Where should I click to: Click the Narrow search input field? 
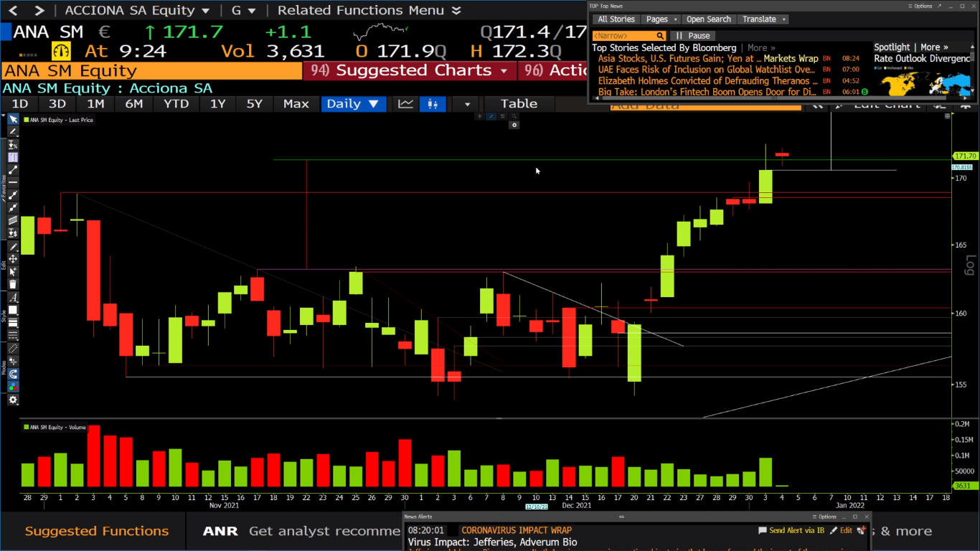pos(624,36)
